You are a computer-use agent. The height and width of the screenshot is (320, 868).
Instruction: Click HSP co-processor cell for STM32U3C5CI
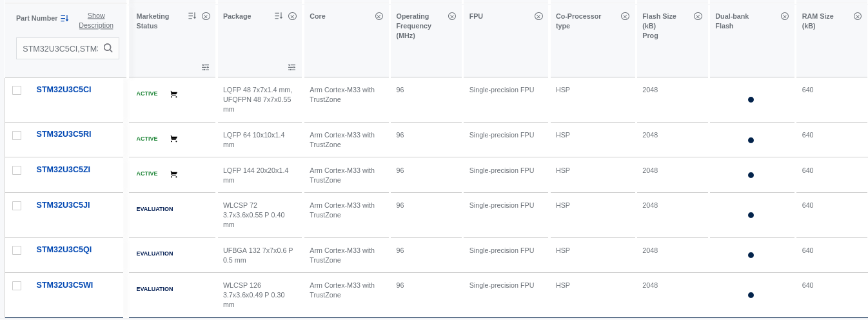tap(563, 90)
